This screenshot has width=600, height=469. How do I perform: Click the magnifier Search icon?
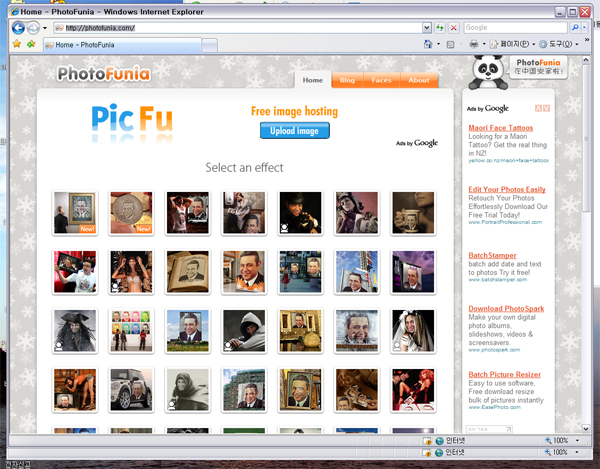(x=574, y=28)
